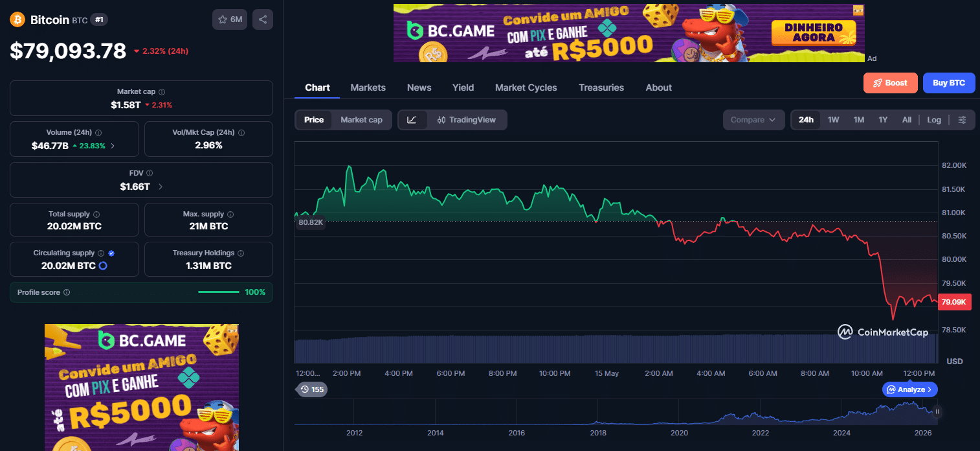Click the Boost button

coord(890,83)
